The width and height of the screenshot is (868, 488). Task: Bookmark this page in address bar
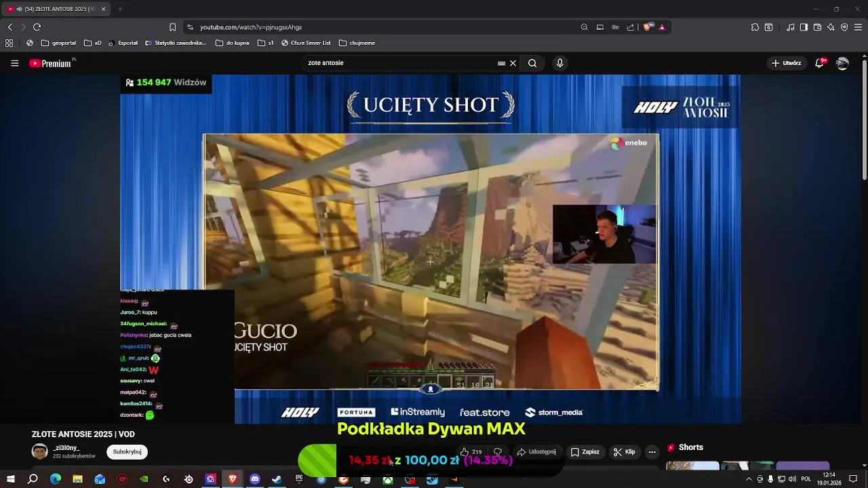pyautogui.click(x=172, y=27)
